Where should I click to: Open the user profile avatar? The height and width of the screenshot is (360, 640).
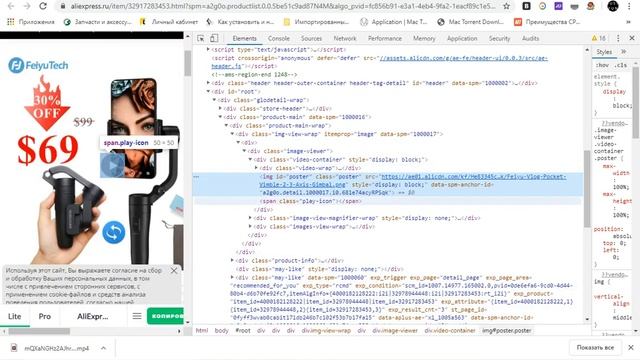(x=613, y=6)
